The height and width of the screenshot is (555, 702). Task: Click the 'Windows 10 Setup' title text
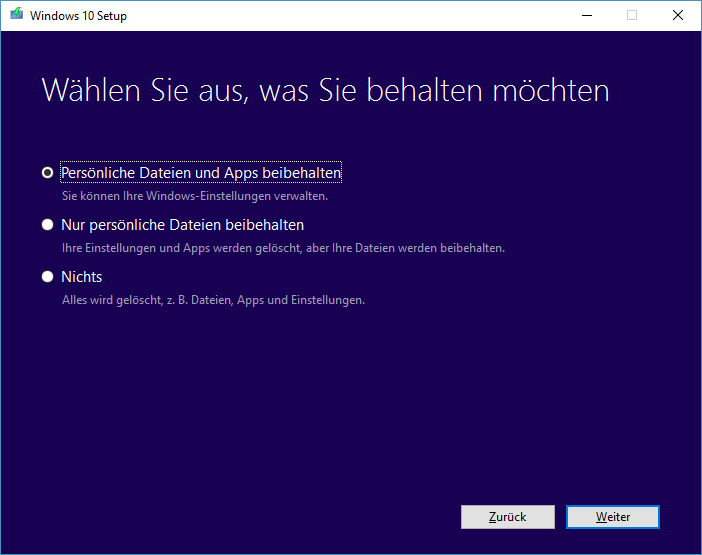(x=78, y=16)
